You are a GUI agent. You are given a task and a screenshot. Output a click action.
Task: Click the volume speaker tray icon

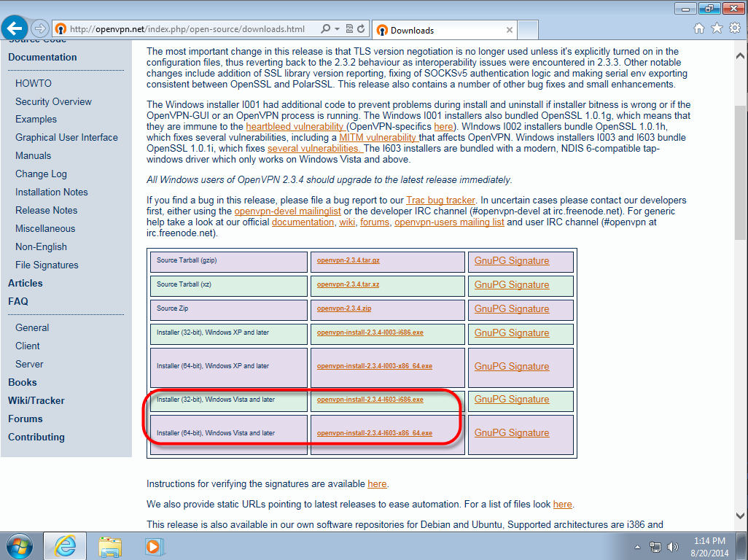(x=673, y=547)
